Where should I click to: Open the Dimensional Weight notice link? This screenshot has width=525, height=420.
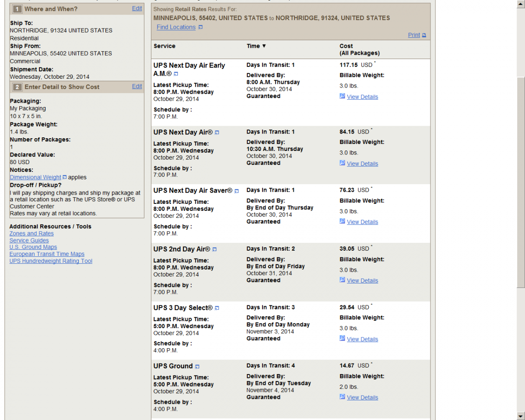(x=35, y=177)
